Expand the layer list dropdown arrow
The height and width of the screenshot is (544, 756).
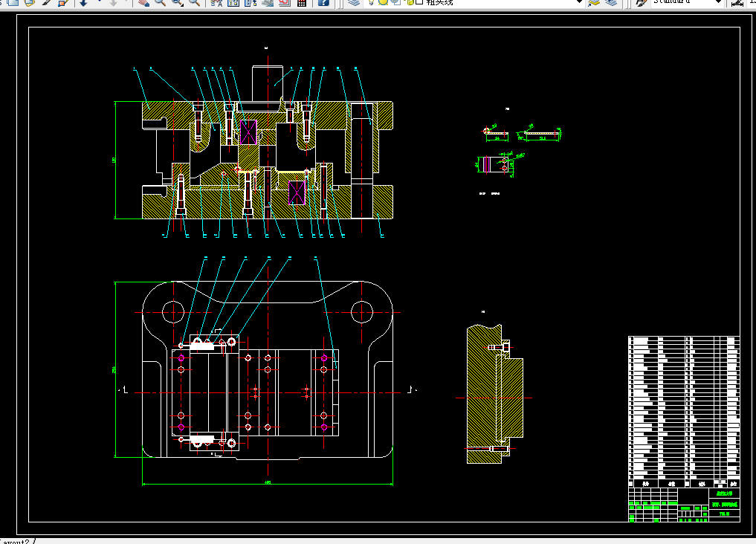tap(580, 2)
